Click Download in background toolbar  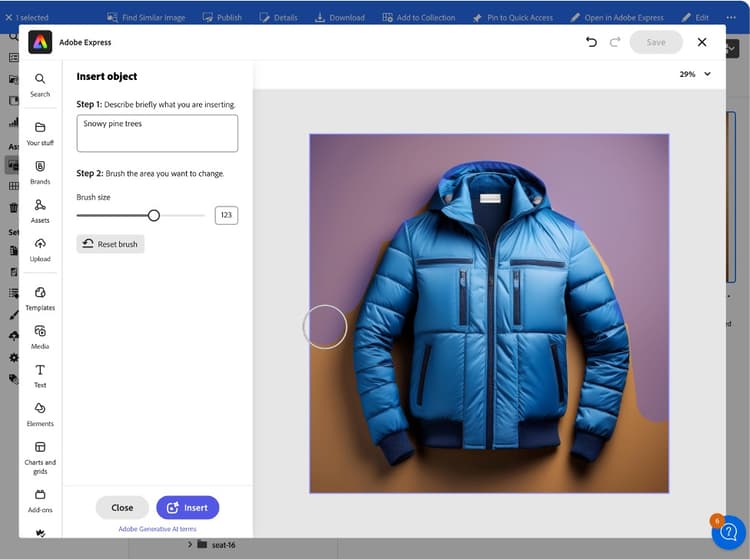(340, 18)
